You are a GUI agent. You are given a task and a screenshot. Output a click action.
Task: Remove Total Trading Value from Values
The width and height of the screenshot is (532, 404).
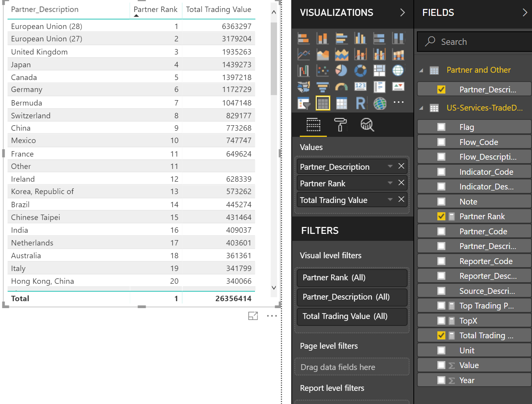(x=401, y=199)
